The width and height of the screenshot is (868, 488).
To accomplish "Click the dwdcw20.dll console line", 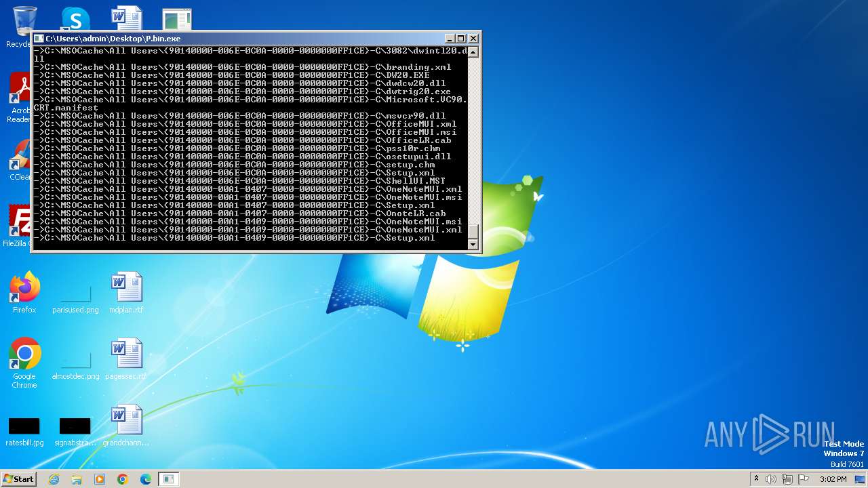I will (x=240, y=83).
